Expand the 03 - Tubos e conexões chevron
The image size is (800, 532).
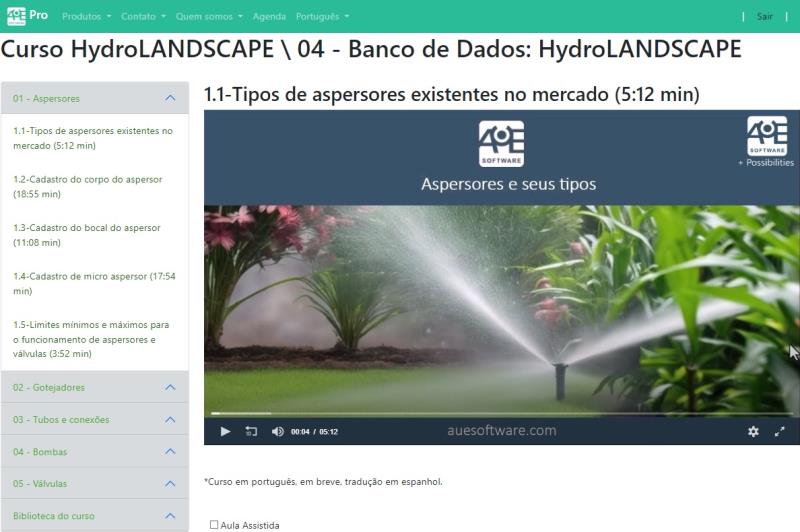(170, 419)
